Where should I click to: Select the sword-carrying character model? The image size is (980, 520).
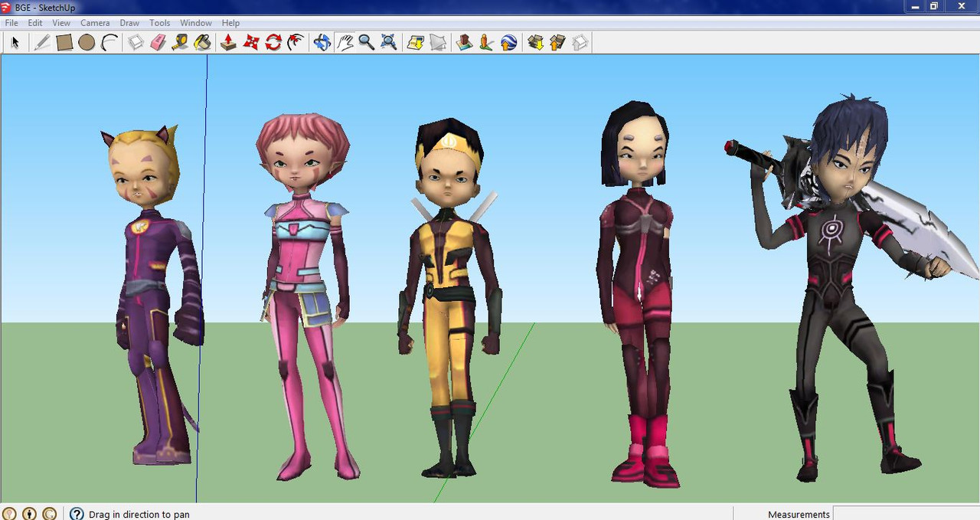pyautogui.click(x=850, y=287)
